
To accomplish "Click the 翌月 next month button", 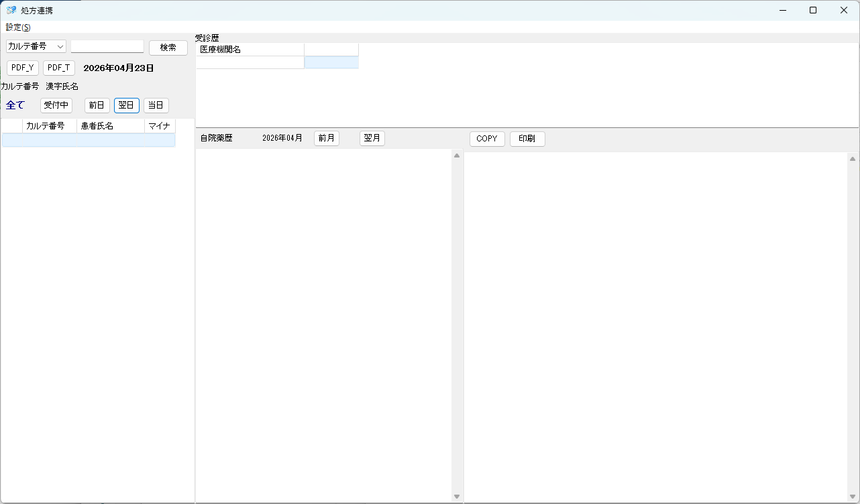I will point(372,138).
